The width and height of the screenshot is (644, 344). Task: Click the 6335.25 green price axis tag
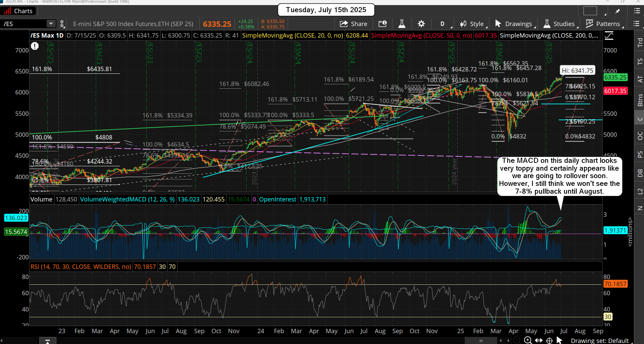click(x=615, y=77)
